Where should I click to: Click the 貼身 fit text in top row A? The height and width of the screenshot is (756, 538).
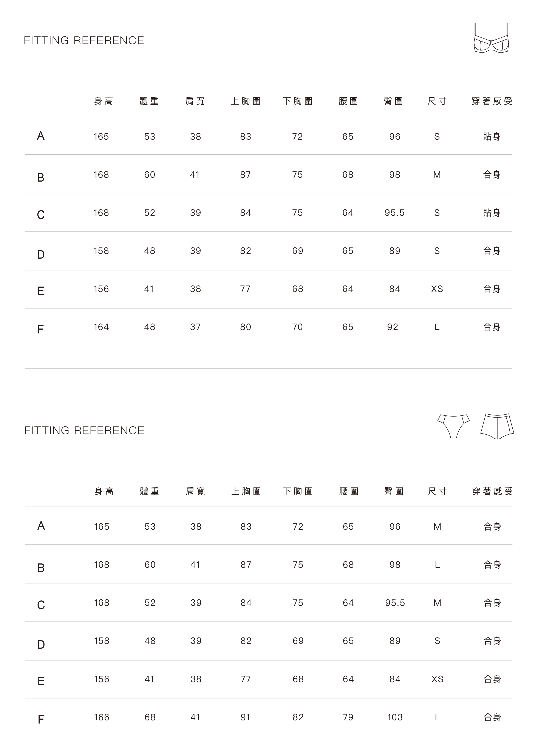[492, 136]
